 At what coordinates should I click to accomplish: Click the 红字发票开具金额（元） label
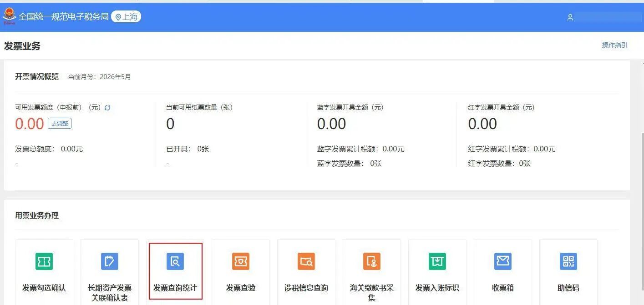coord(502,107)
